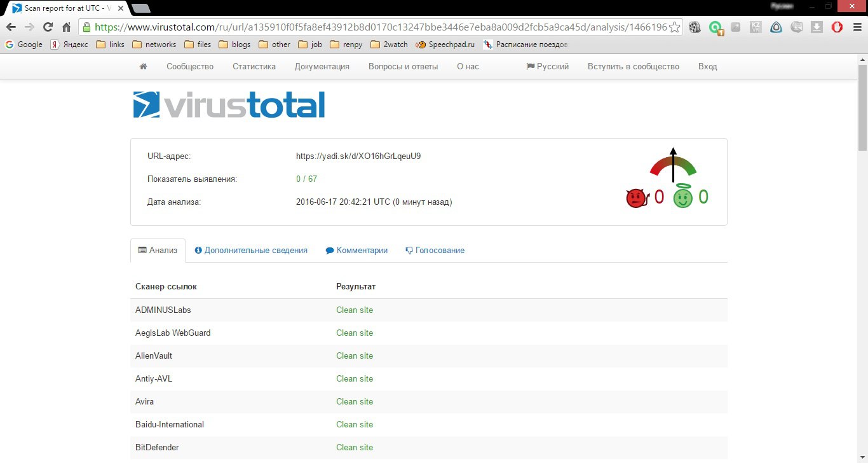
Task: Close the Scan report browser tab
Action: coord(121,8)
